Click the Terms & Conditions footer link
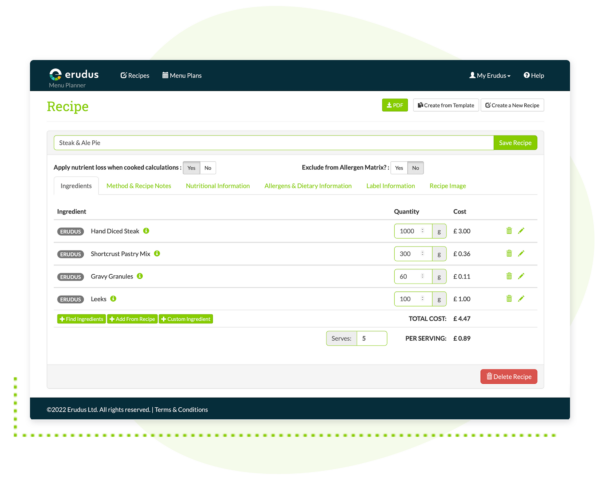Viewport: 600px width, 480px height. tap(181, 409)
